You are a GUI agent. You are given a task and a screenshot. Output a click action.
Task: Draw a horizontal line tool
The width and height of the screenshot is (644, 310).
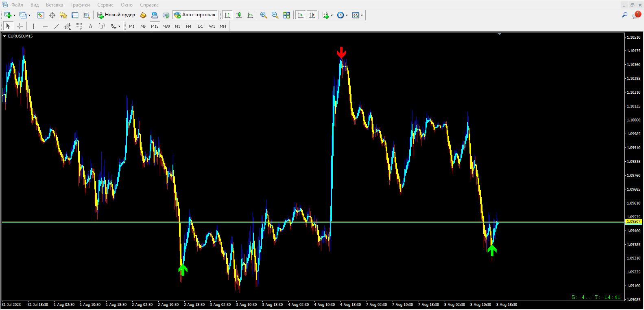pyautogui.click(x=45, y=26)
